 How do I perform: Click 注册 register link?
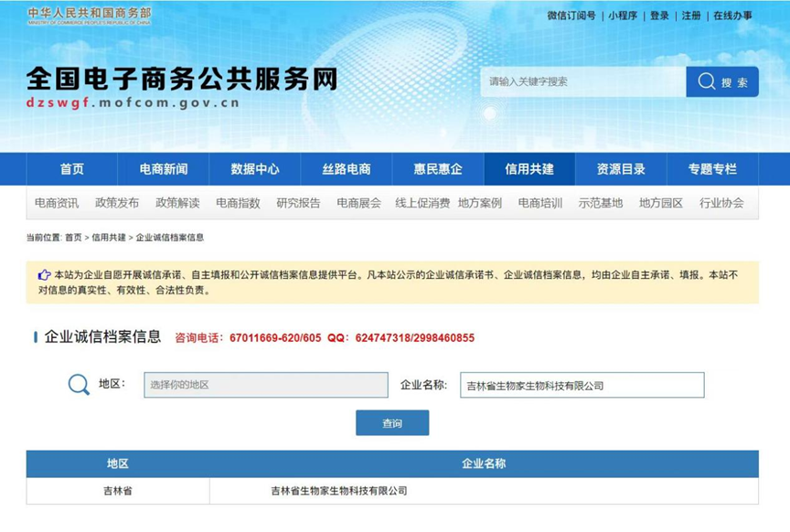tap(691, 16)
